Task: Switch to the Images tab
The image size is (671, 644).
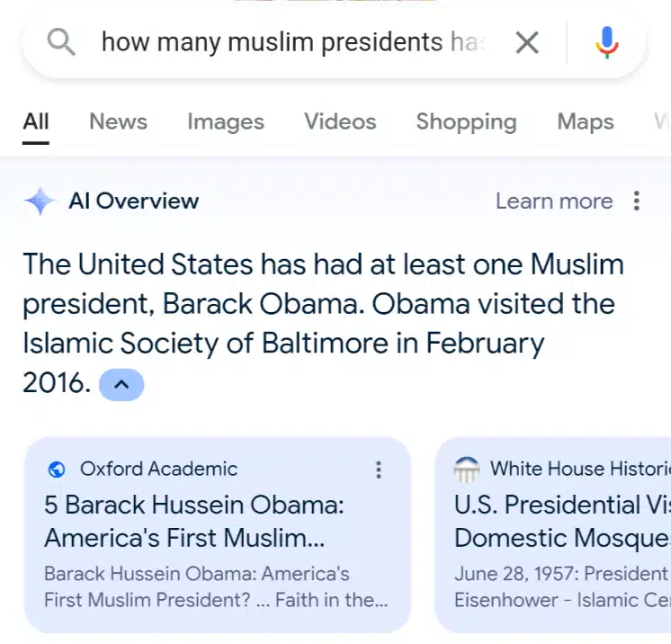Action: (x=226, y=121)
